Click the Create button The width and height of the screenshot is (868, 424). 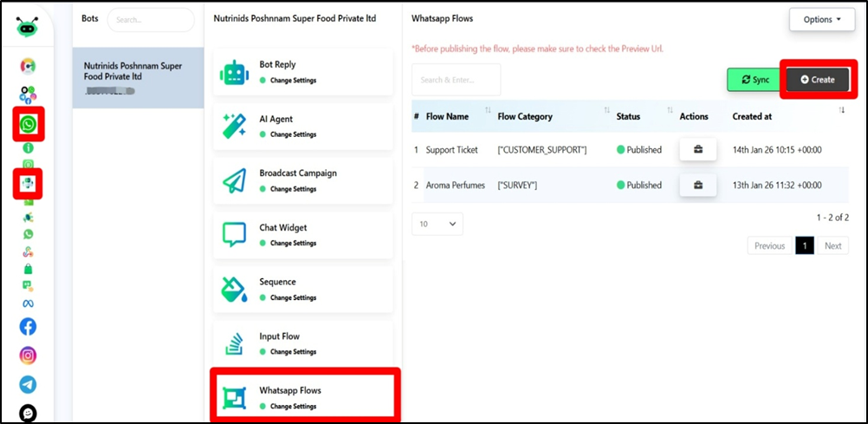[x=818, y=80]
